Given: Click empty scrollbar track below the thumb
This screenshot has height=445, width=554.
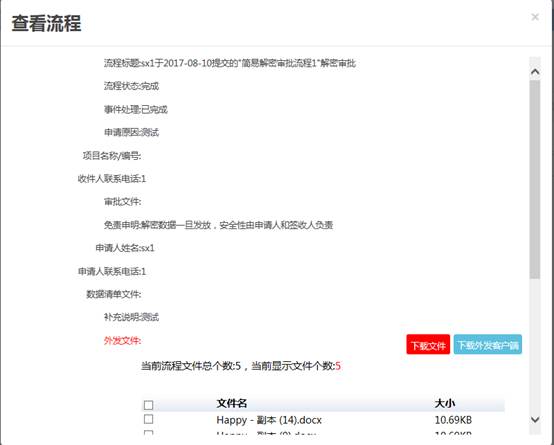Looking at the screenshot, I should pos(535,346).
